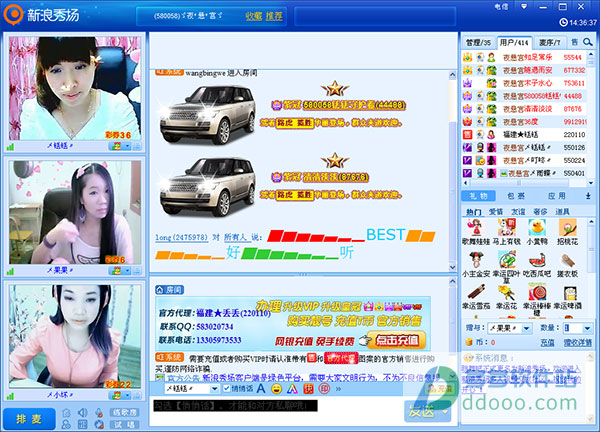Click the 排麦 queue-for-mic button
The image size is (600, 432).
[29, 419]
